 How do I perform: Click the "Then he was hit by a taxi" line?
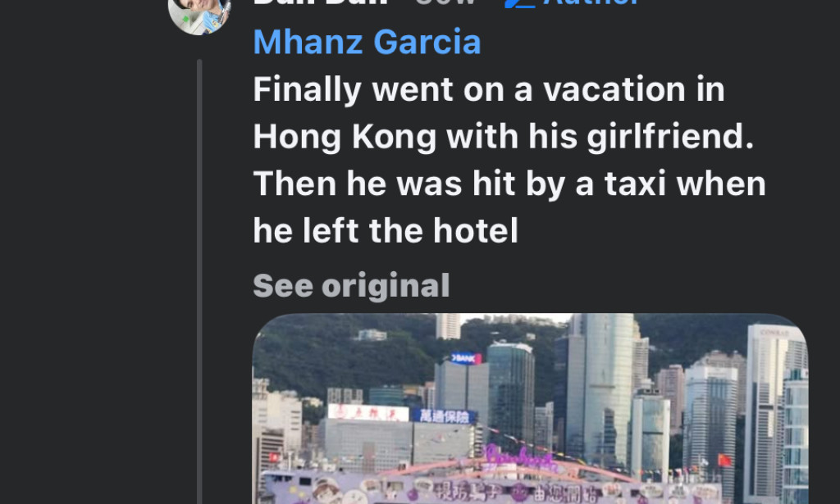(x=509, y=184)
